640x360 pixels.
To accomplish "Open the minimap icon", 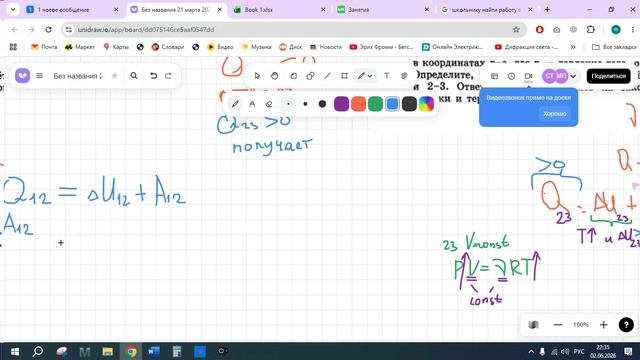I will pos(533,325).
